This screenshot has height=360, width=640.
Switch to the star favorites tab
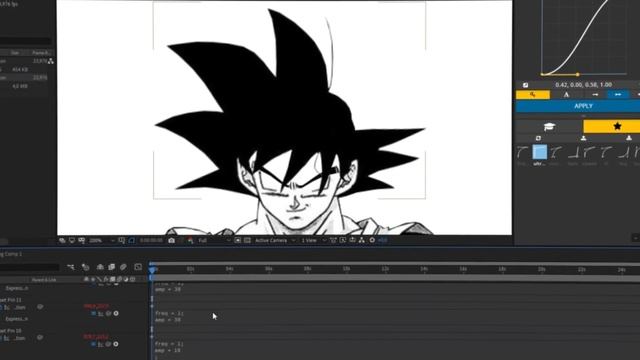tap(612, 127)
